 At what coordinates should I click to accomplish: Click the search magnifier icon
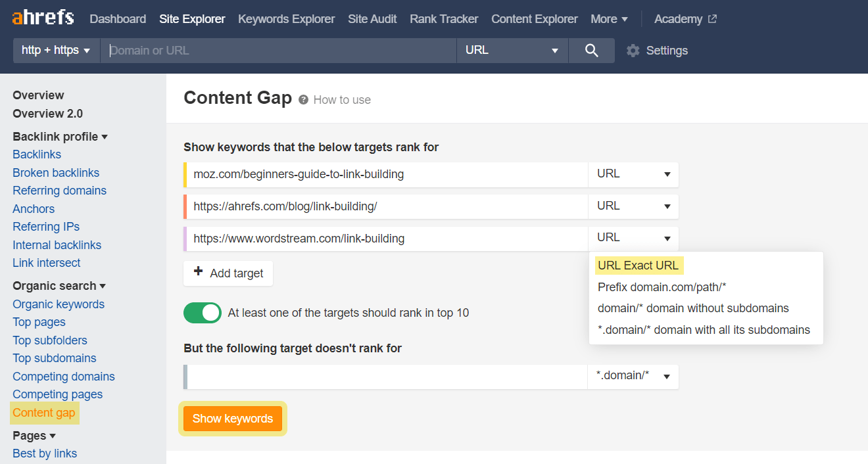tap(591, 50)
